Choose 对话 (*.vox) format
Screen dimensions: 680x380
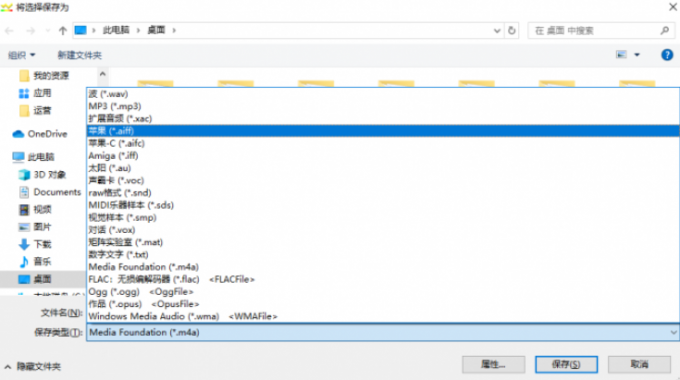pos(383,230)
